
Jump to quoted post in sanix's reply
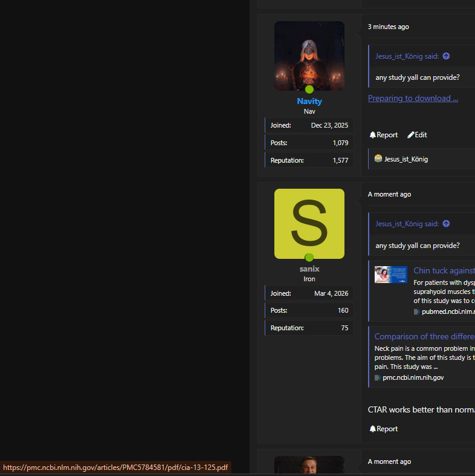[446, 224]
